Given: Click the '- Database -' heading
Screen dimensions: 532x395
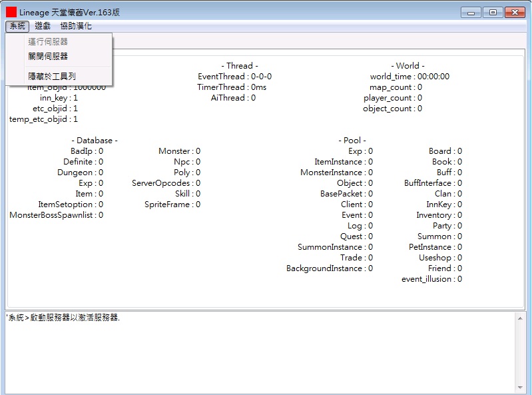Looking at the screenshot, I should coord(95,140).
